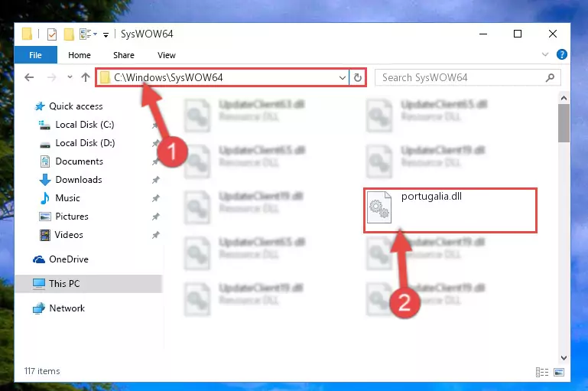Click the New Folder icon in title bar
Viewport: 588px width, 391px height.
click(69, 34)
